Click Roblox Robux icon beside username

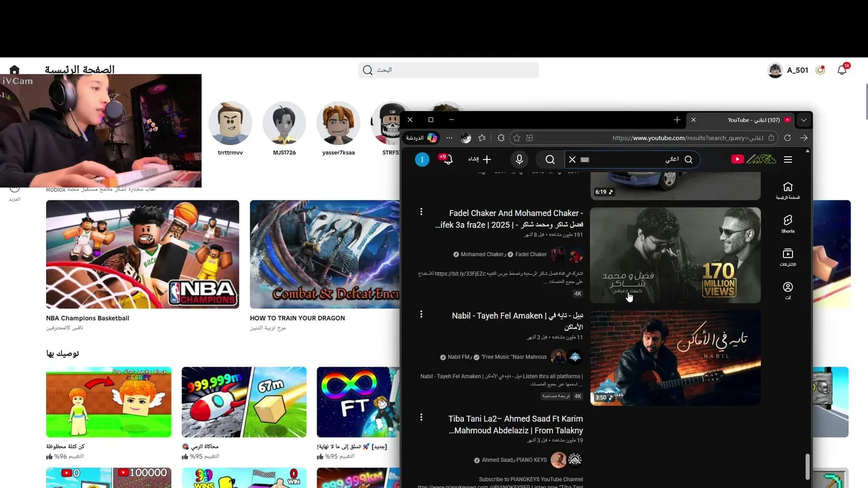point(821,70)
